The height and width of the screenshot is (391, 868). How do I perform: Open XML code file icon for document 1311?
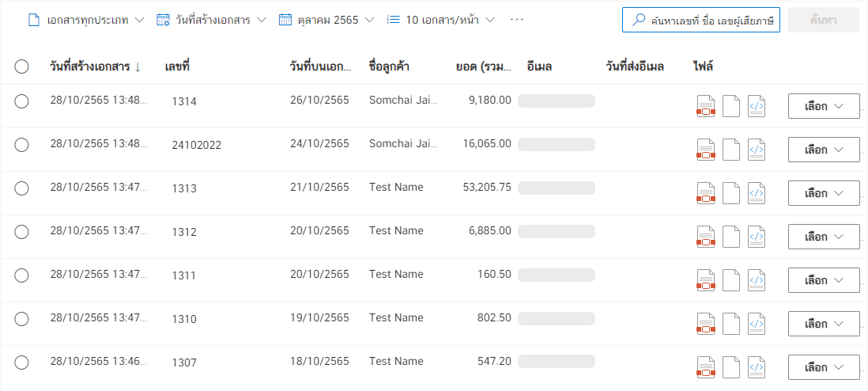point(757,280)
